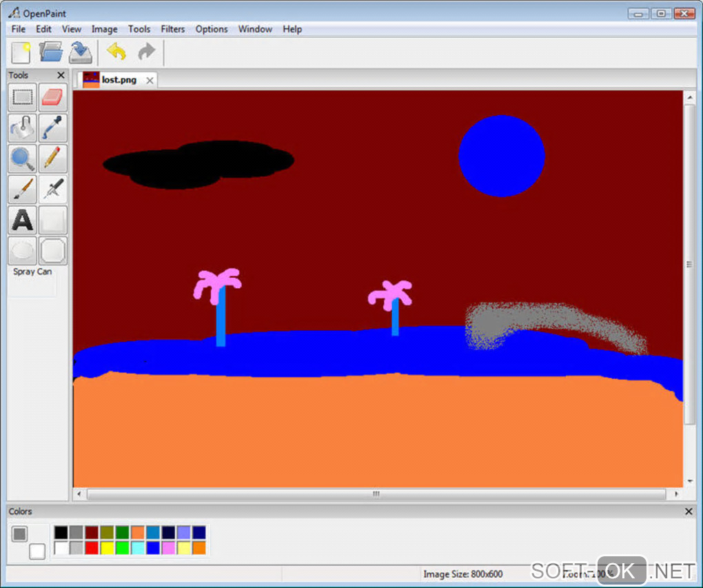Select the rounded rectangle shape tool

pyautogui.click(x=53, y=250)
